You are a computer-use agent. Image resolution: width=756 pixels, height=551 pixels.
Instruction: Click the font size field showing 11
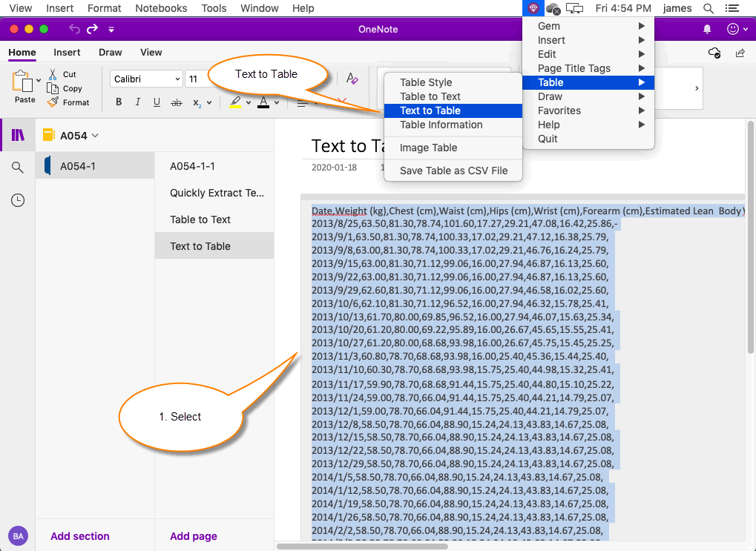197,79
